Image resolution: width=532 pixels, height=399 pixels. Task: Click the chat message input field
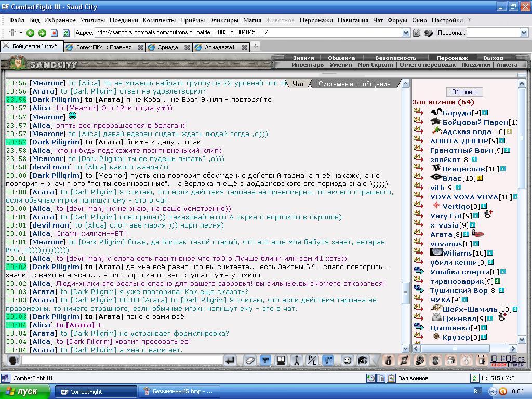click(x=122, y=361)
